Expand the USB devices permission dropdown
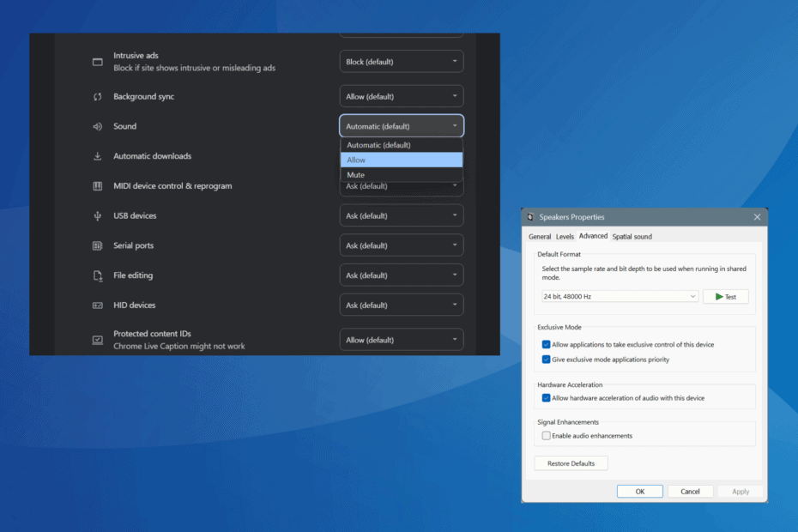This screenshot has height=532, width=798. coord(402,216)
